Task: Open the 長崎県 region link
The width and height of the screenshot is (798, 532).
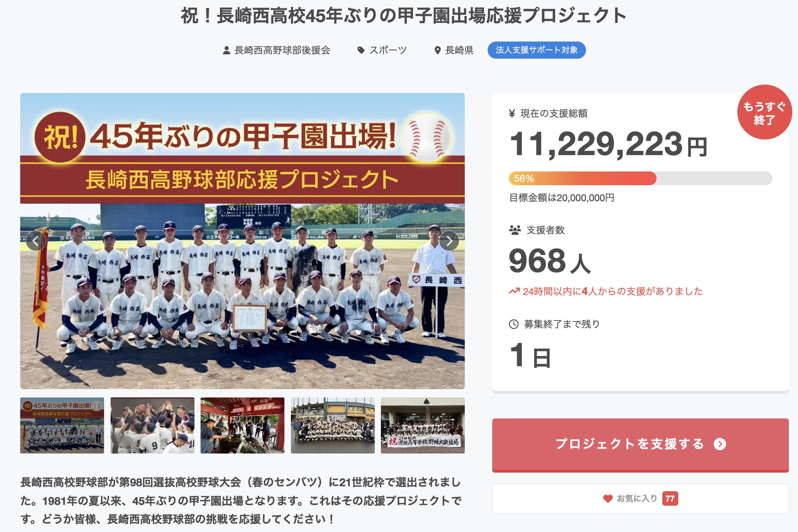Action: click(459, 50)
